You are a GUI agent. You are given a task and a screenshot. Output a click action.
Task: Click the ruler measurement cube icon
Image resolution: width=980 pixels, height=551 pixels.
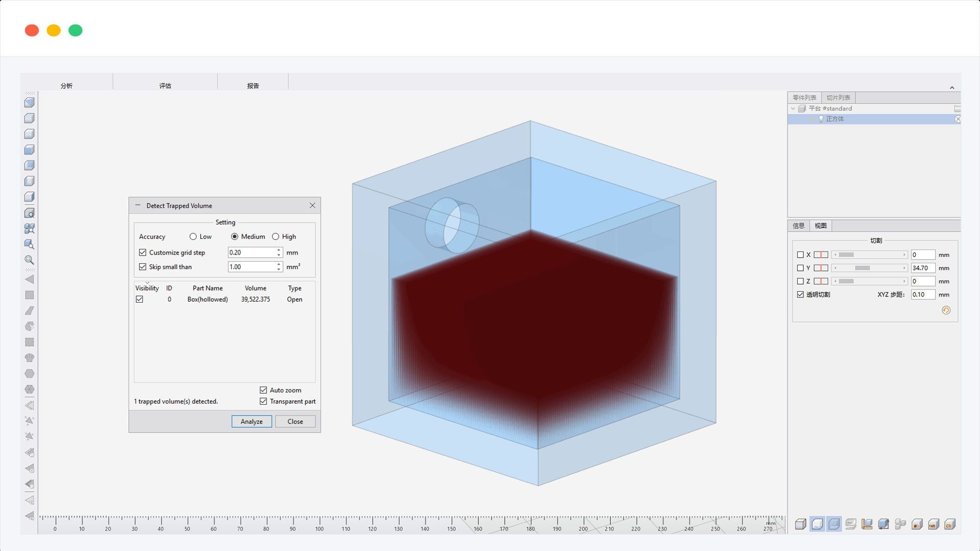pyautogui.click(x=867, y=524)
